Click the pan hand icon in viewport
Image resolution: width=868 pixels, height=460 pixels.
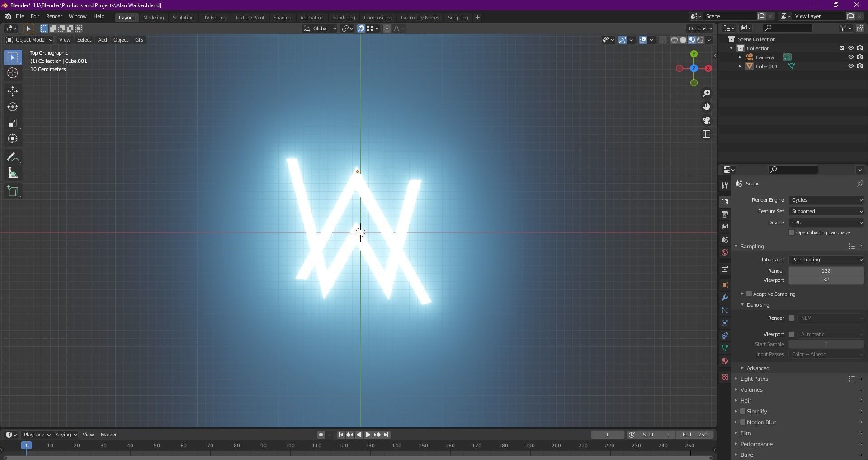coord(707,107)
